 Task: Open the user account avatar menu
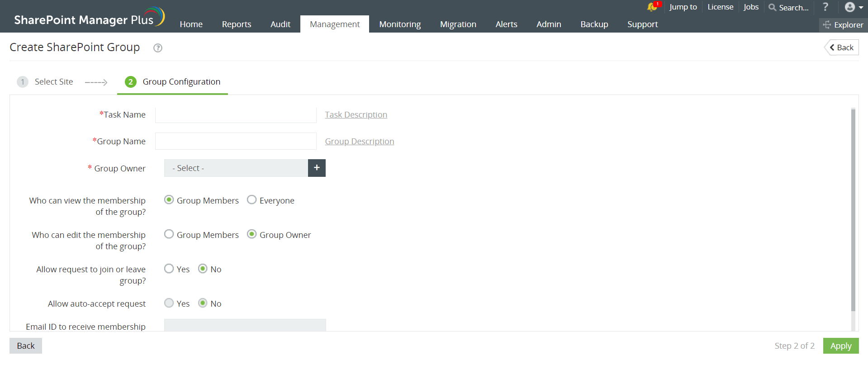854,7
